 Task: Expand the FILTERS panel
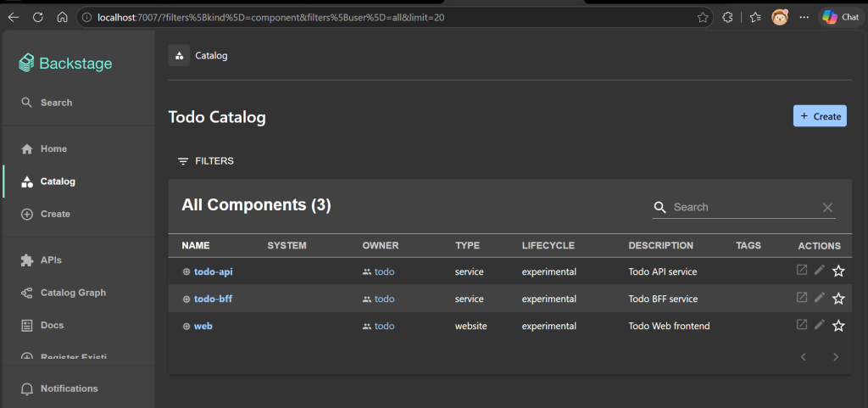pyautogui.click(x=206, y=161)
